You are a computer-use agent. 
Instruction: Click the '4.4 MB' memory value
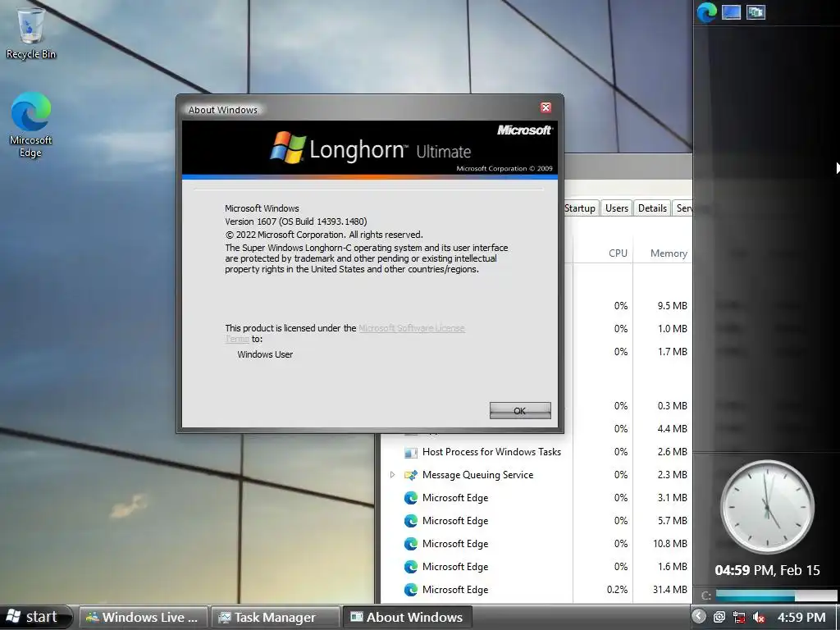coord(673,429)
